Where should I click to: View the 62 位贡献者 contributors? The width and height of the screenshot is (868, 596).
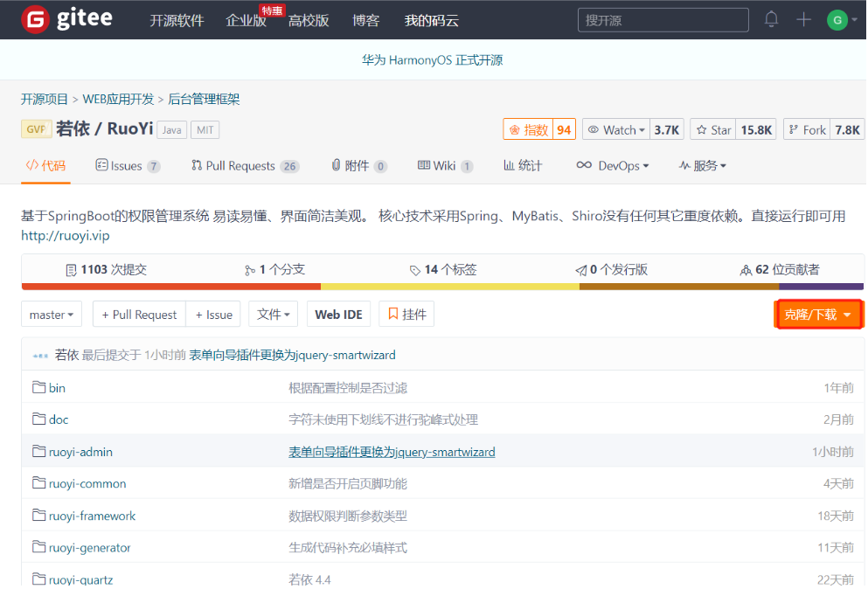[780, 269]
